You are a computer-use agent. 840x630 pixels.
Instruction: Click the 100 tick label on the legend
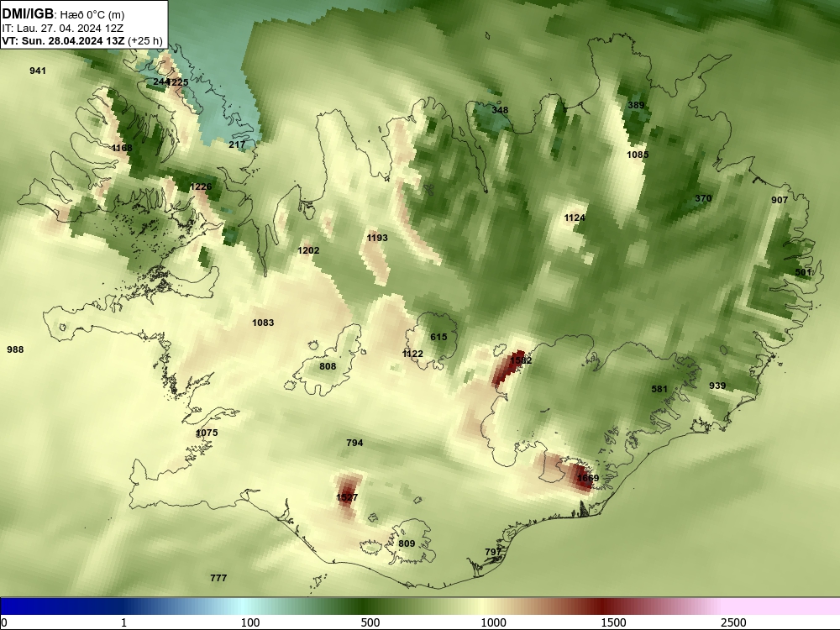[x=250, y=622]
